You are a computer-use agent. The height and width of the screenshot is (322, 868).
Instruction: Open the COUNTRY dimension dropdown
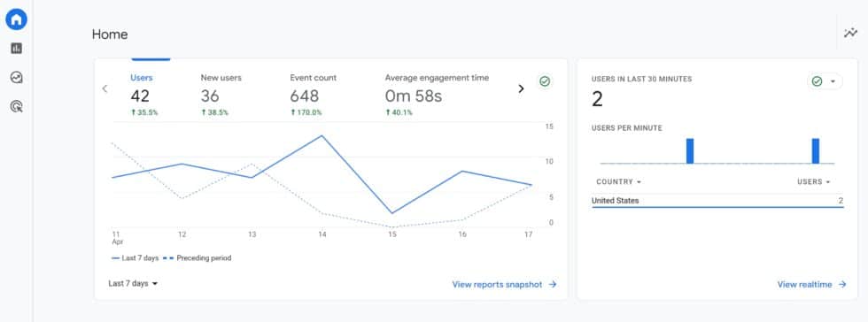[618, 181]
